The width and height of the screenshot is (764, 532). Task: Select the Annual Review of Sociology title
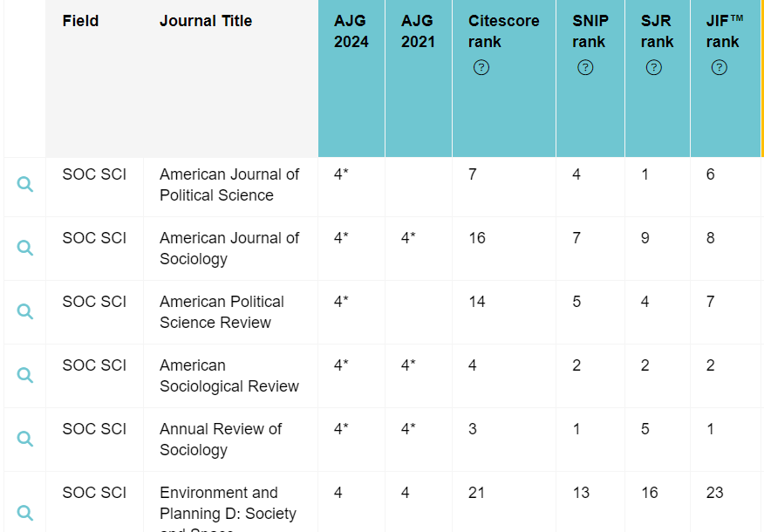(x=221, y=440)
